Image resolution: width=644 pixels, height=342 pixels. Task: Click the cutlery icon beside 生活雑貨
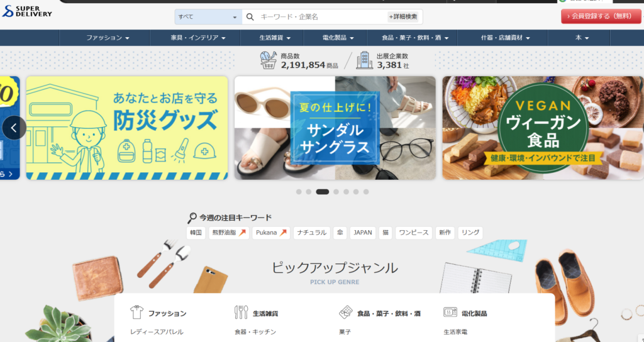(x=241, y=312)
